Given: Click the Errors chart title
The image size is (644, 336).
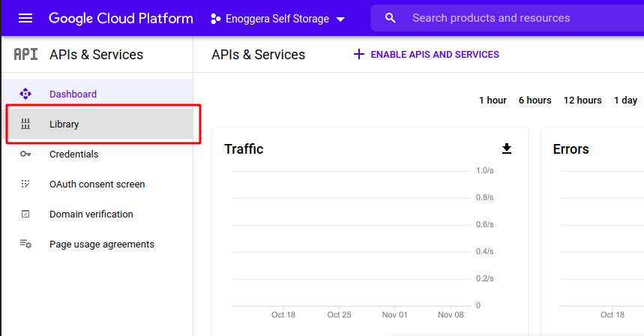Looking at the screenshot, I should click(571, 149).
